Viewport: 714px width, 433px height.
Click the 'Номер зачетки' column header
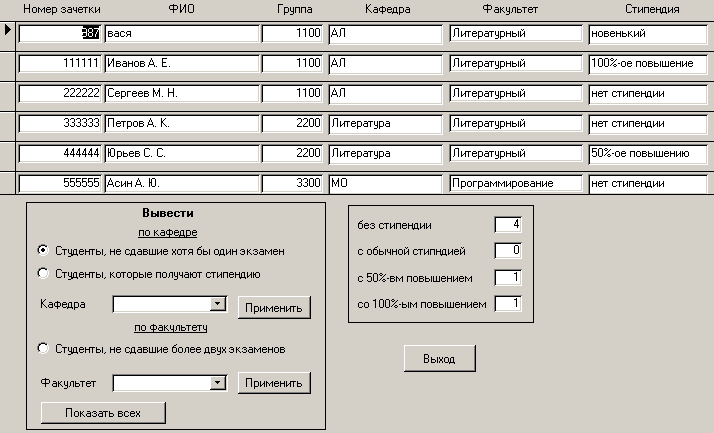click(61, 9)
